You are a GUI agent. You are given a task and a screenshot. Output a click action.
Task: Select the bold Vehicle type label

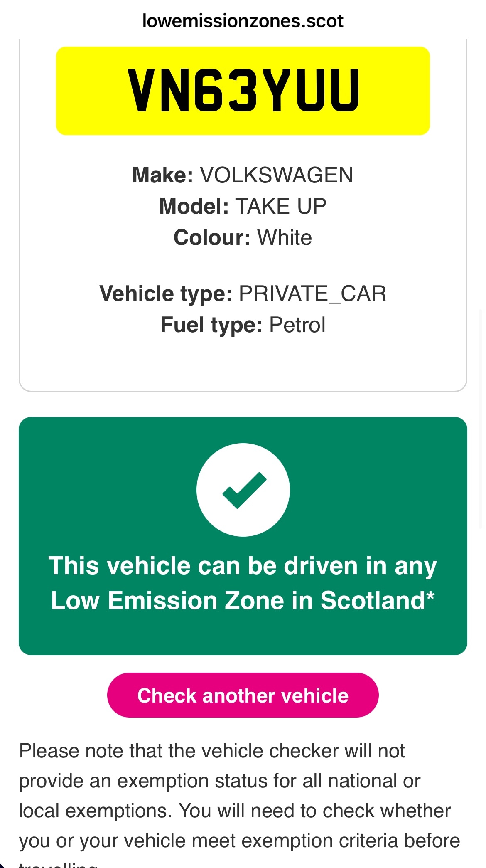(166, 293)
